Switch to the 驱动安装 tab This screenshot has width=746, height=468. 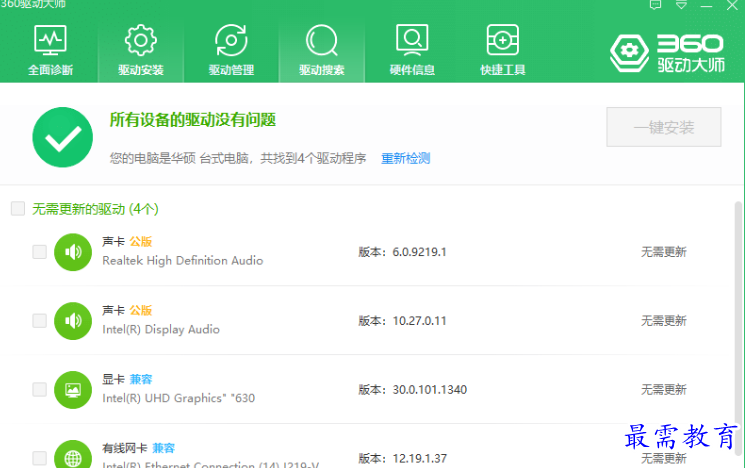[x=141, y=50]
